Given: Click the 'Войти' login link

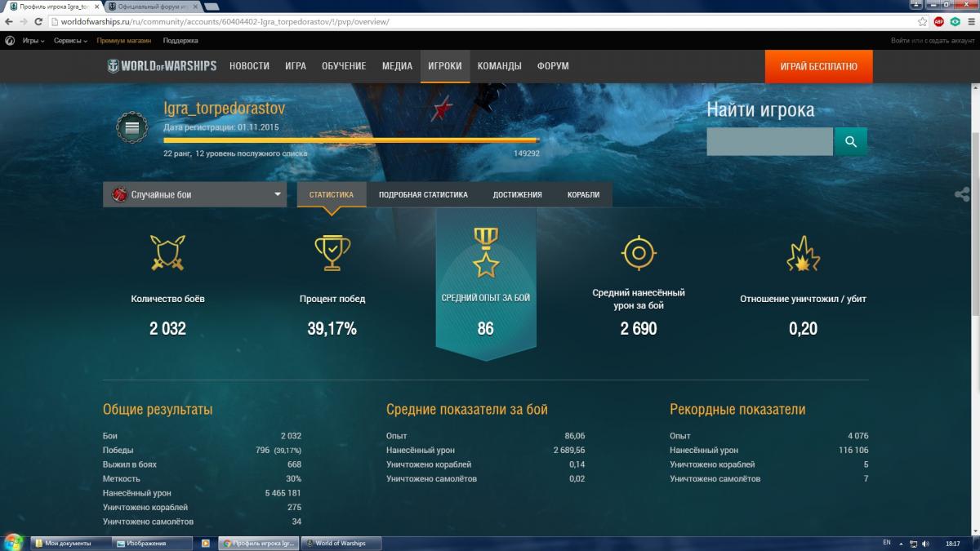Looking at the screenshot, I should 900,40.
